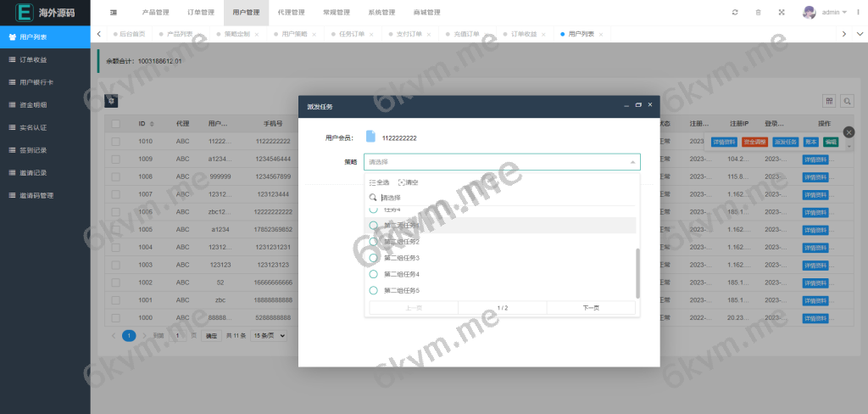Toggle fullscreen with the expand icon

point(782,13)
